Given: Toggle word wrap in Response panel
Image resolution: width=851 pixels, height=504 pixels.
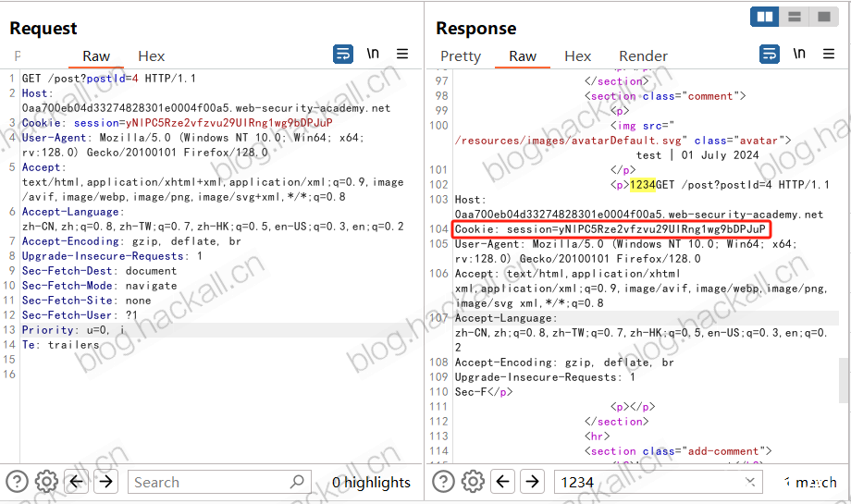Looking at the screenshot, I should coord(769,54).
